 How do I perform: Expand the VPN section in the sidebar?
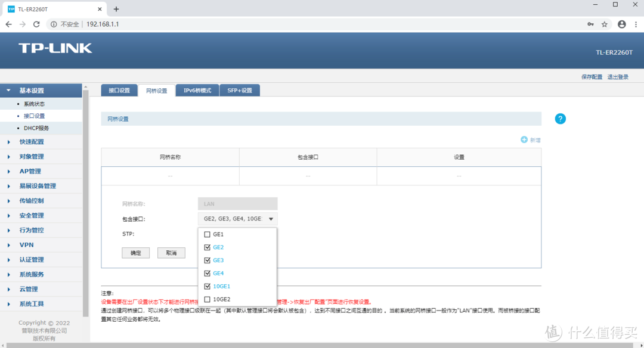coord(26,245)
